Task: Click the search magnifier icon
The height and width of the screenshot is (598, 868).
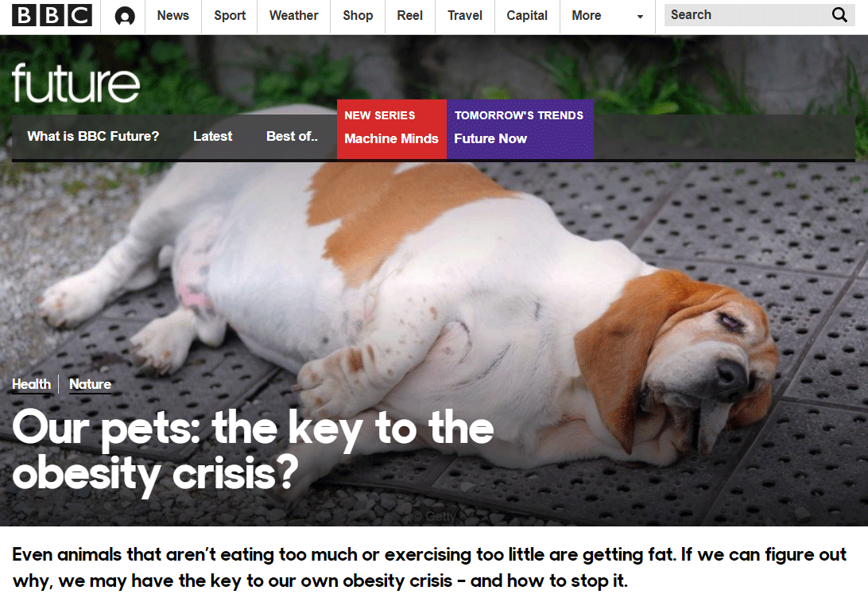Action: (x=839, y=15)
